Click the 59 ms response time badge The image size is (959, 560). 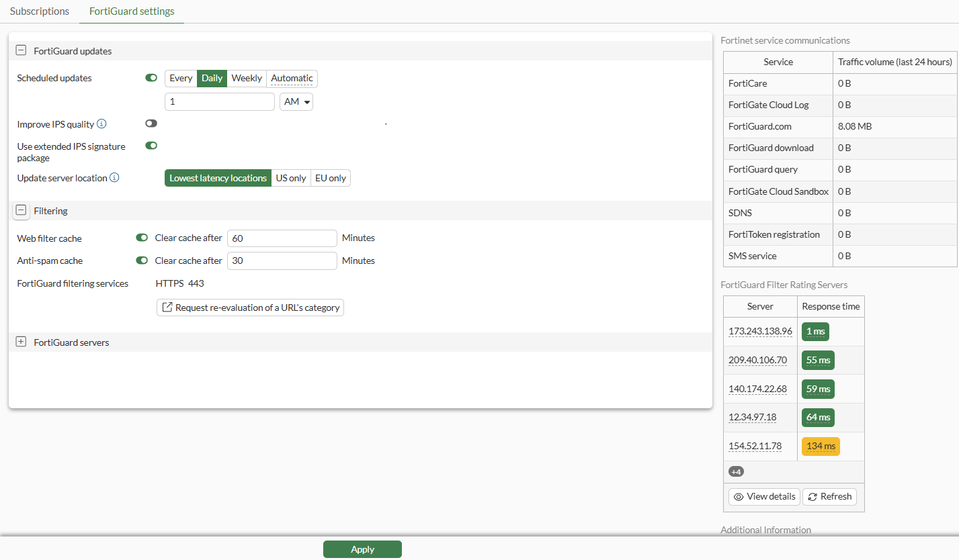click(818, 389)
